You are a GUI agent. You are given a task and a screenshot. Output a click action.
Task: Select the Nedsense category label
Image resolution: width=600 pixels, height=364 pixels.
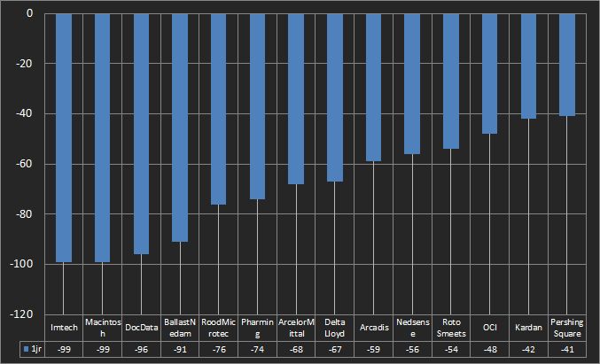(413, 328)
